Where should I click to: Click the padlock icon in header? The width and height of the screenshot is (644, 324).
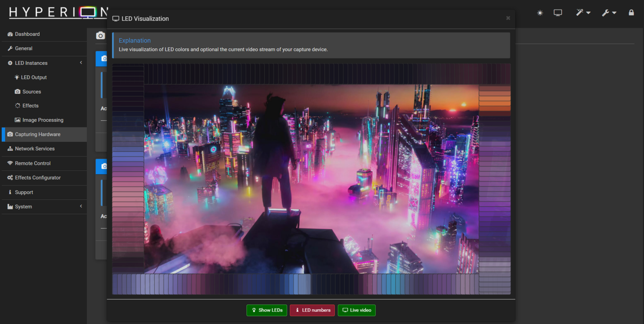631,13
